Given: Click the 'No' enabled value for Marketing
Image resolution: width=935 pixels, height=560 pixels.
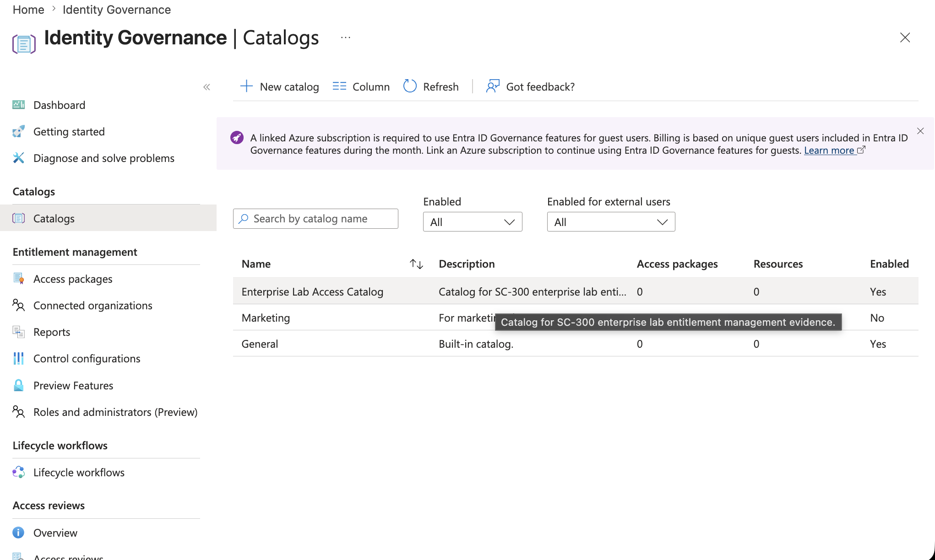Looking at the screenshot, I should (877, 318).
